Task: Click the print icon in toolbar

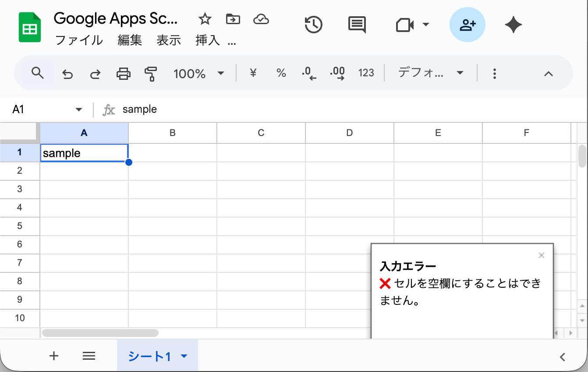Action: tap(123, 74)
